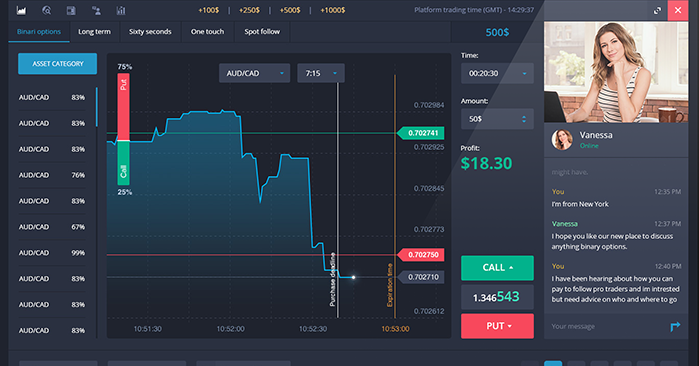
Task: Click the 1.346543 price display
Action: 497,297
